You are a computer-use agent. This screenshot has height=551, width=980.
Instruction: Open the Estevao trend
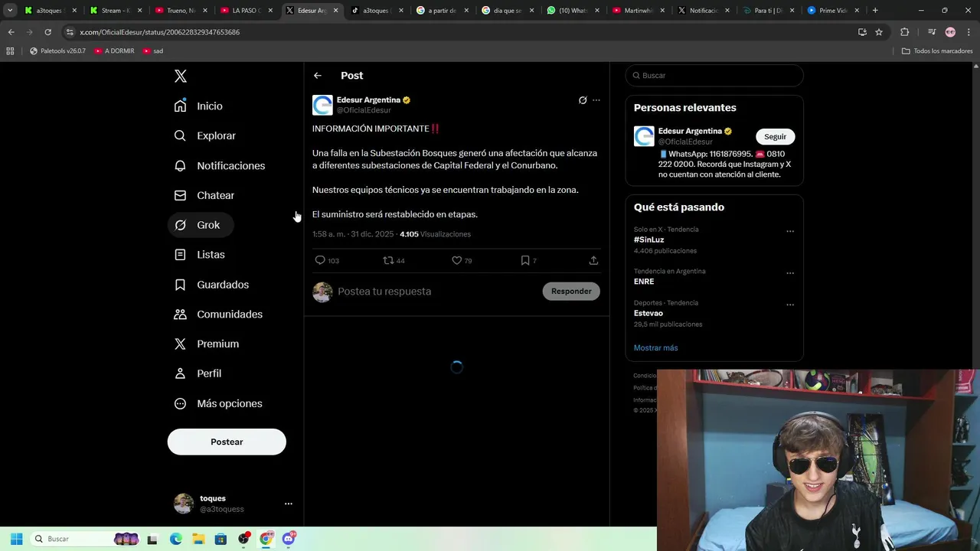tap(648, 313)
